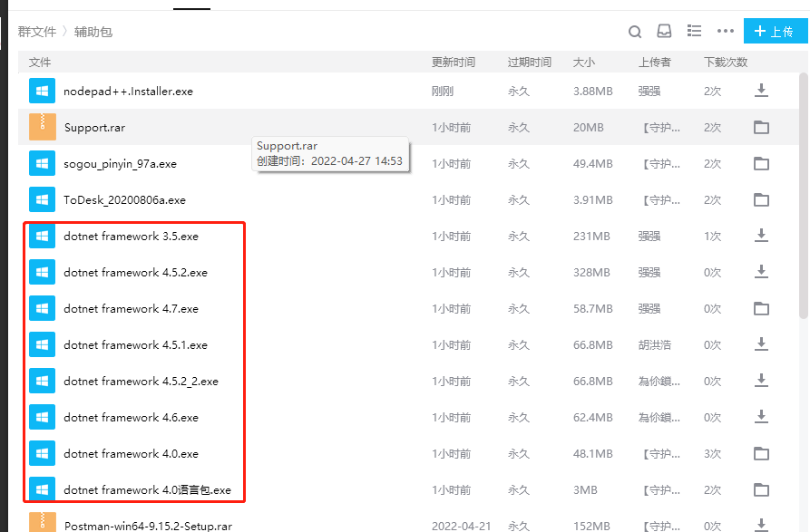Sort by 下载次数 column header
Screen dimensions: 810x532
(725, 63)
